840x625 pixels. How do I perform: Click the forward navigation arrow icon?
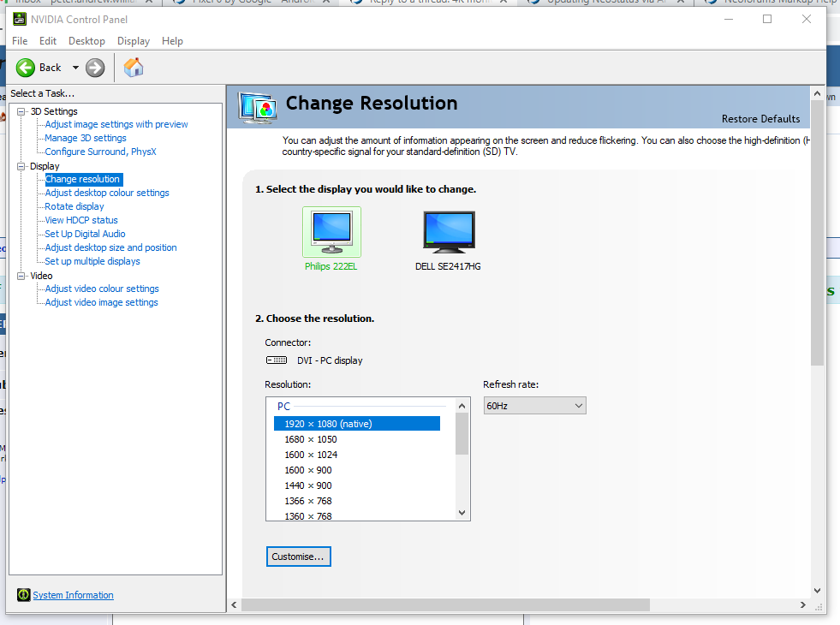tap(92, 67)
